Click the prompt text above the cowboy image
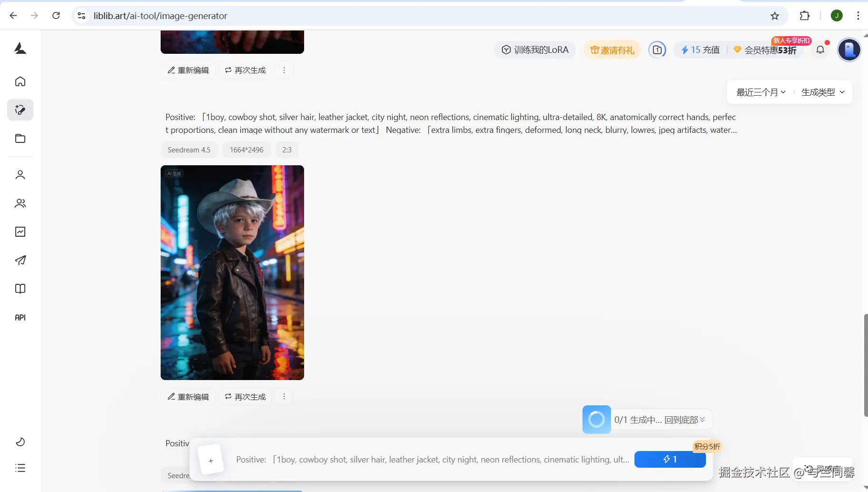 (450, 123)
